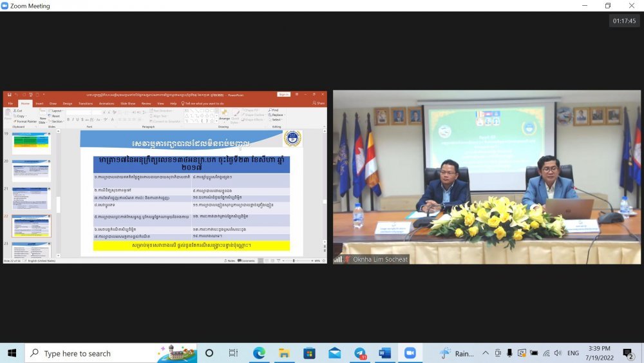Click the Task View taskbar icon
Image resolution: width=644 pixels, height=363 pixels.
coord(233,353)
